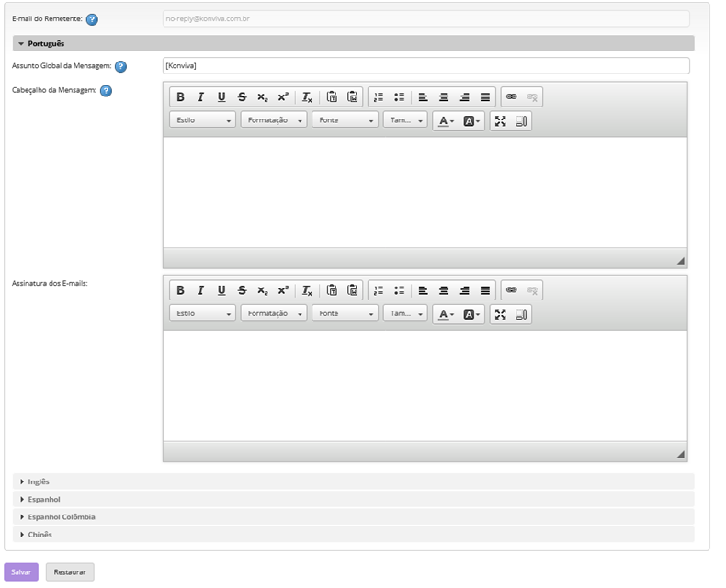The height and width of the screenshot is (588, 726).
Task: Click strikethrough in the Cabeçalho editor toolbar
Action: (x=242, y=97)
